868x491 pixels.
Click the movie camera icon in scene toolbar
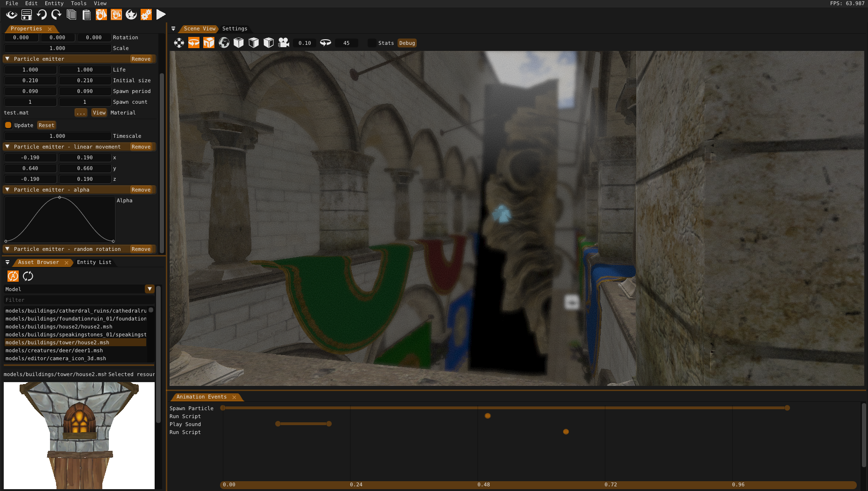click(x=284, y=43)
